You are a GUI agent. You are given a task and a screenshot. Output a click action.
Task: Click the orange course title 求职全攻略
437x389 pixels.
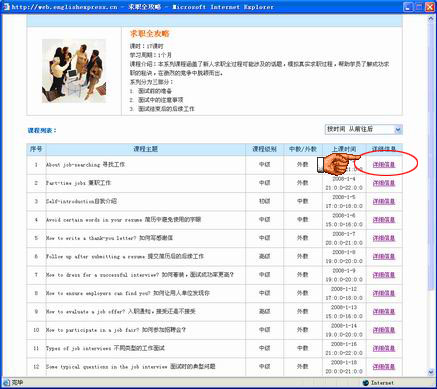point(150,33)
